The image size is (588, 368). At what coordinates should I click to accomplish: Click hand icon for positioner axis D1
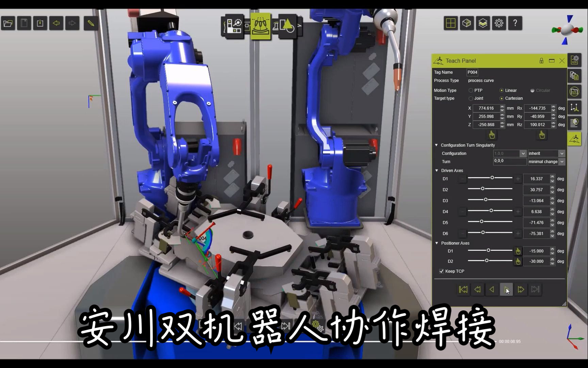point(518,251)
